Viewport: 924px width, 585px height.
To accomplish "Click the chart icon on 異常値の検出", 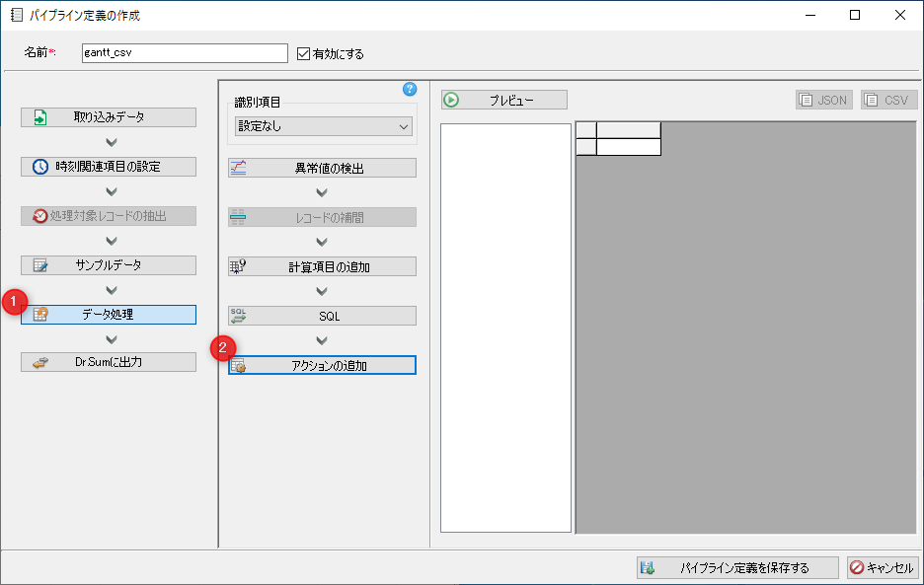I will tap(238, 168).
